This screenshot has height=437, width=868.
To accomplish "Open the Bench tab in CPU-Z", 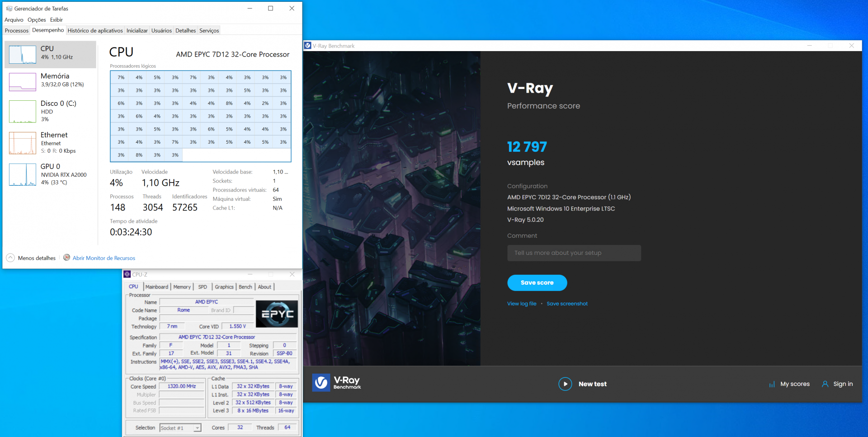I will [245, 287].
